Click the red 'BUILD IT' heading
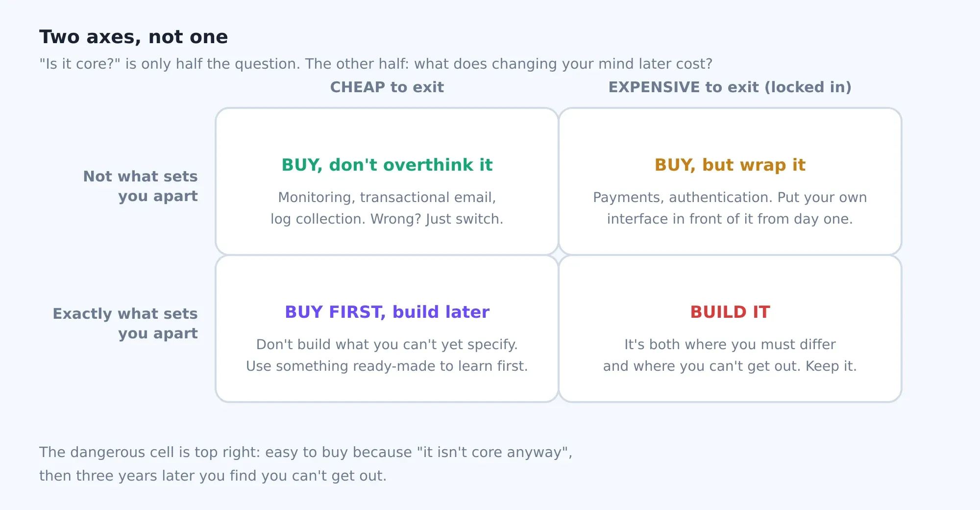The image size is (980, 510). click(730, 312)
